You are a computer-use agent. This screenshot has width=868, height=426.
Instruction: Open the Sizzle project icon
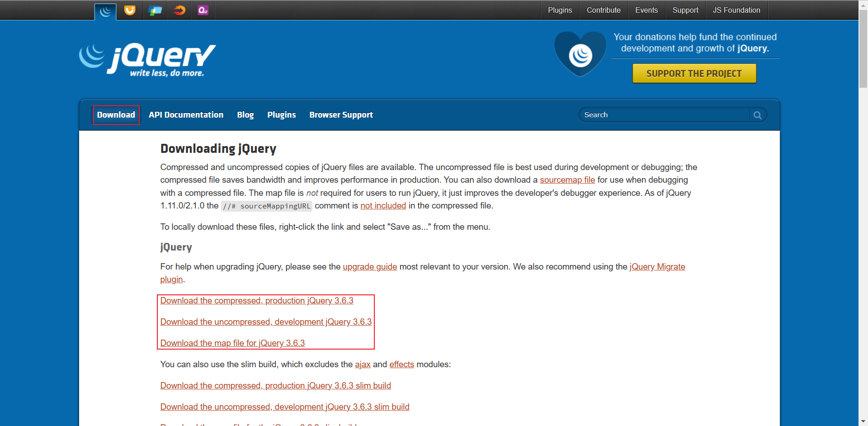click(179, 10)
